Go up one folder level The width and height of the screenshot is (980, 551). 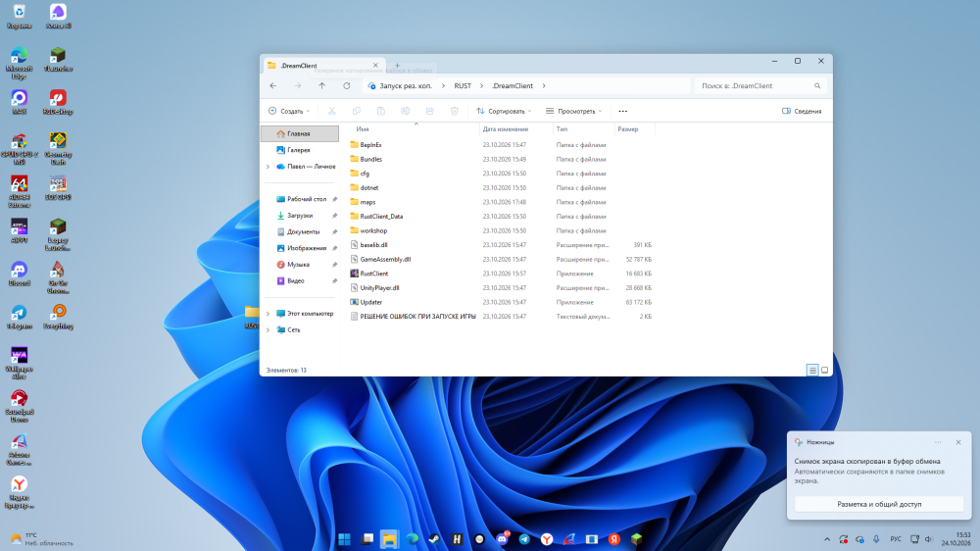[x=321, y=85]
